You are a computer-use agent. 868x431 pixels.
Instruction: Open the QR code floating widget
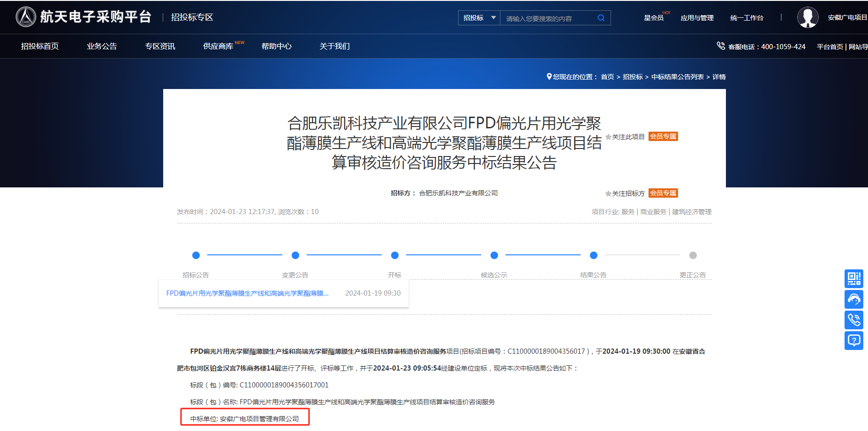point(853,279)
